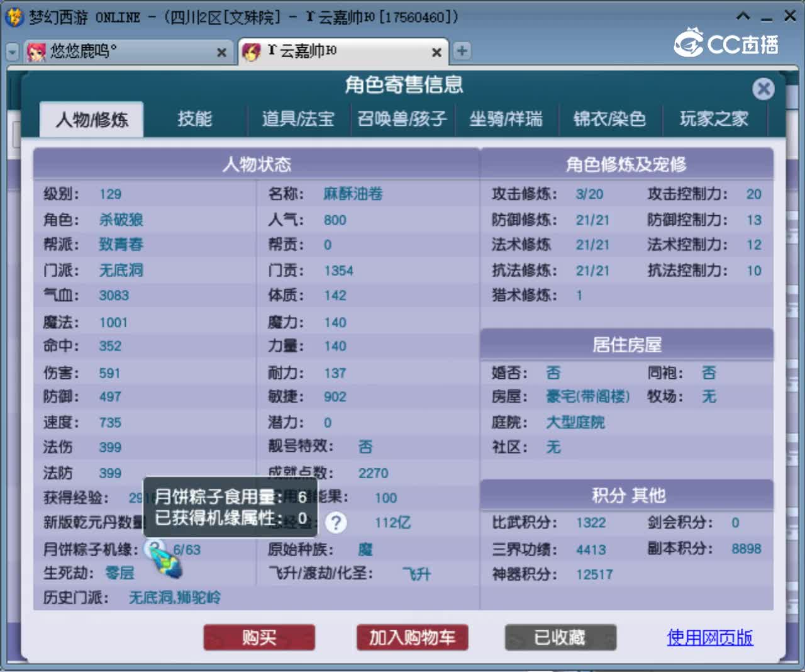The image size is (805, 672).
Task: Click the level value 129
Action: pyautogui.click(x=110, y=194)
